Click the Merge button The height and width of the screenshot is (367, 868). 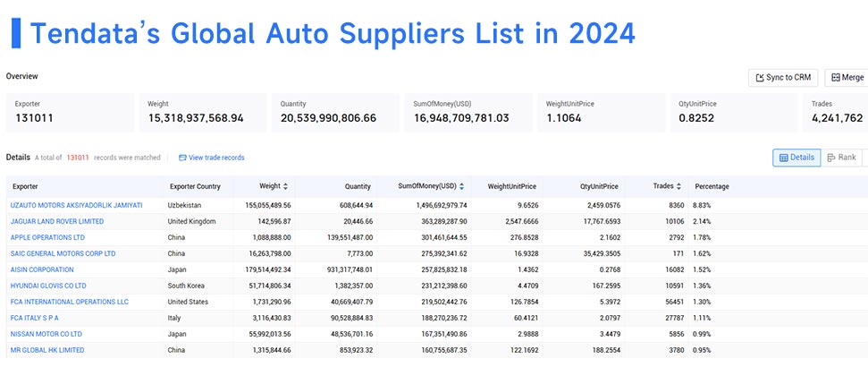click(847, 78)
